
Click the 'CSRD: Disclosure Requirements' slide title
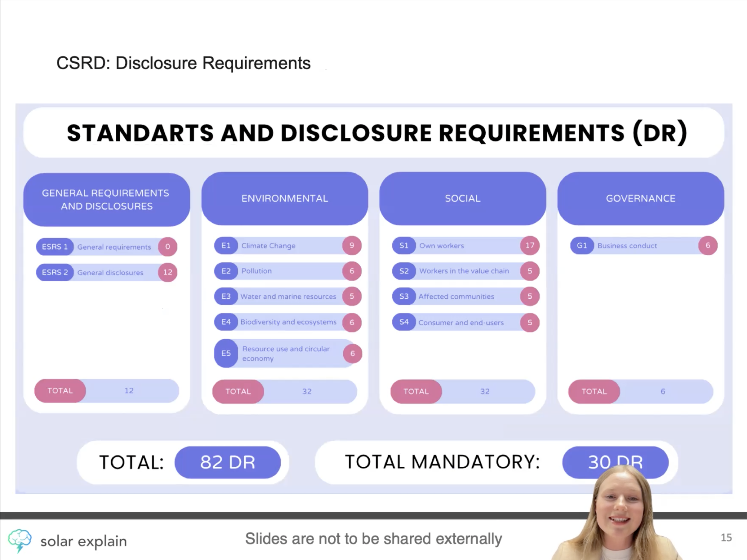(x=183, y=63)
